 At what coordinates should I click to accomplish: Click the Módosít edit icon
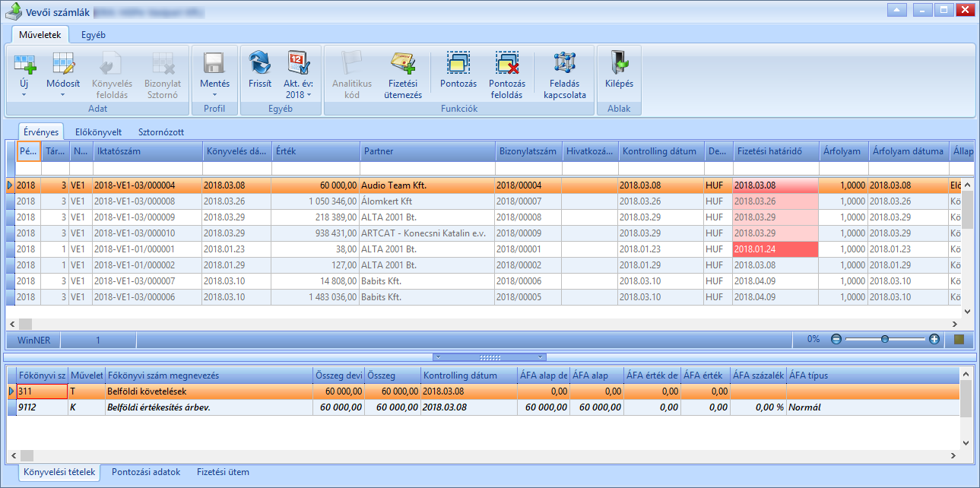(63, 62)
